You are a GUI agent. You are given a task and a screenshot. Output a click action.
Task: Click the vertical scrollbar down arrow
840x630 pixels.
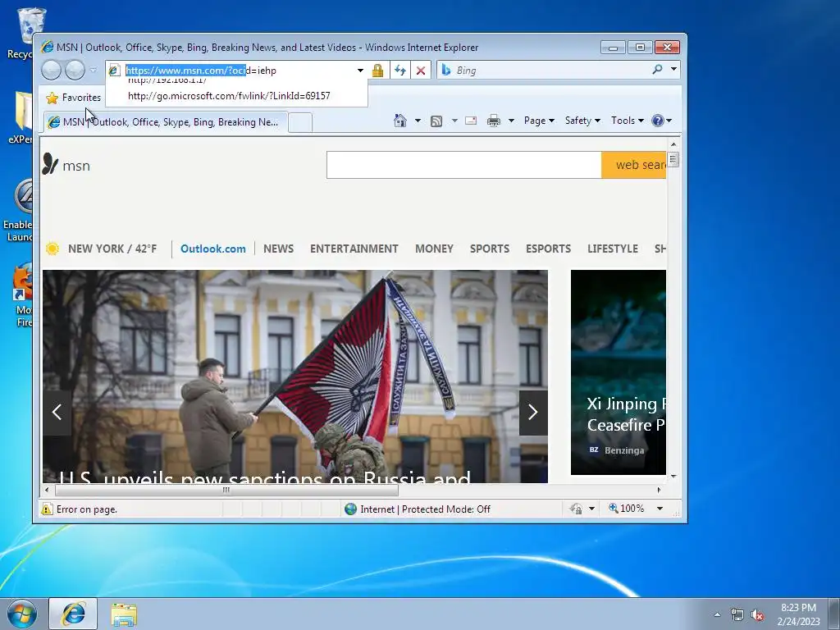point(673,476)
